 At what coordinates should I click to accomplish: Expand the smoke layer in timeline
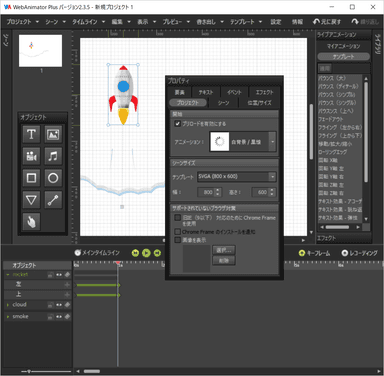(x=8, y=316)
